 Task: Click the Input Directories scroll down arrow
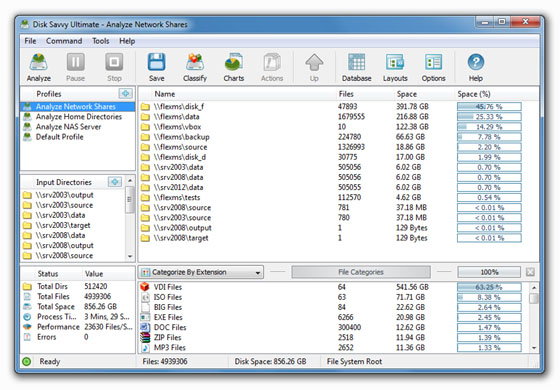(x=130, y=256)
